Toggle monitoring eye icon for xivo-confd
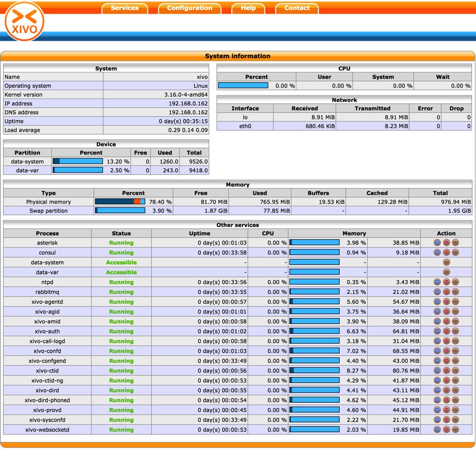476x450 pixels. (x=455, y=351)
